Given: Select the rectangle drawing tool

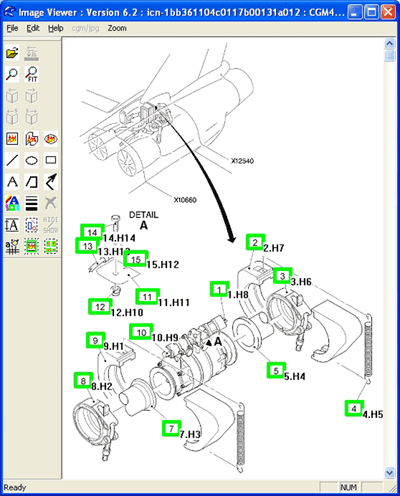Looking at the screenshot, I should click(x=51, y=160).
